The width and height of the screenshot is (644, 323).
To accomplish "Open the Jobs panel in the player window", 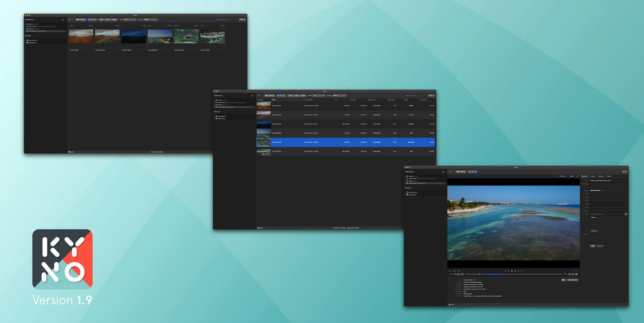I will point(451,304).
